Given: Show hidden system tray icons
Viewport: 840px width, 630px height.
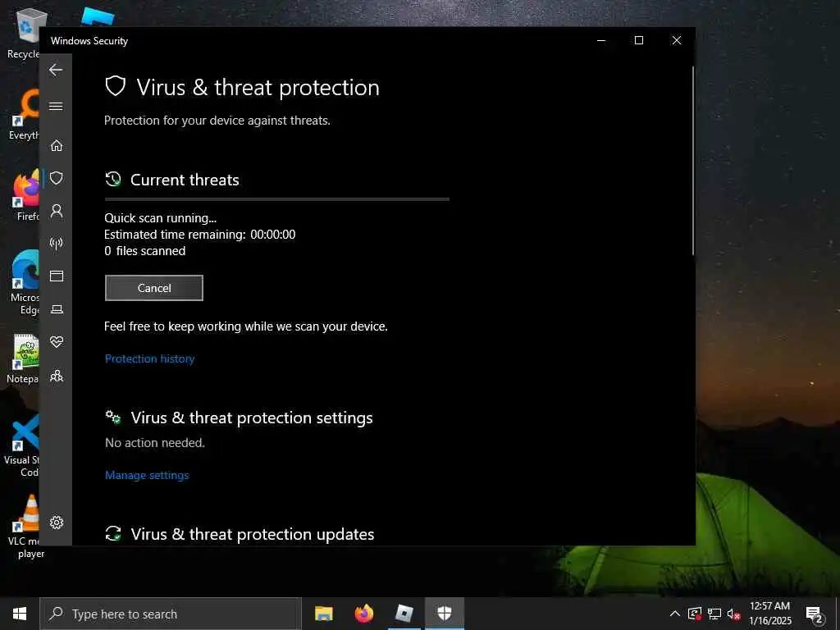Looking at the screenshot, I should pos(675,614).
